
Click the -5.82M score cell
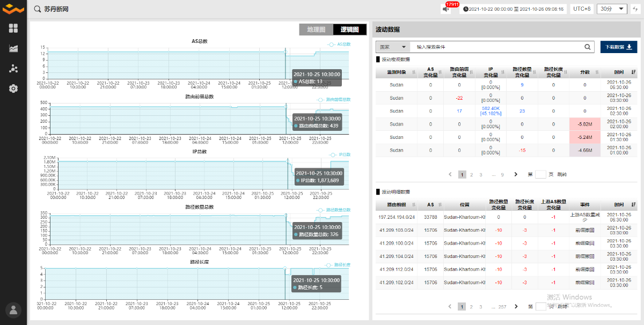pyautogui.click(x=585, y=124)
